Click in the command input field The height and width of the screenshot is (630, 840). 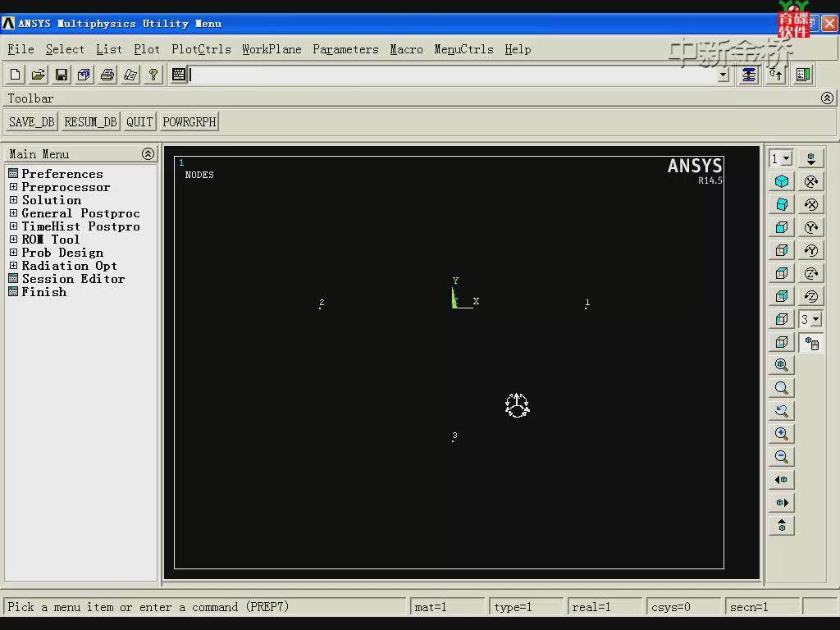tap(453, 75)
